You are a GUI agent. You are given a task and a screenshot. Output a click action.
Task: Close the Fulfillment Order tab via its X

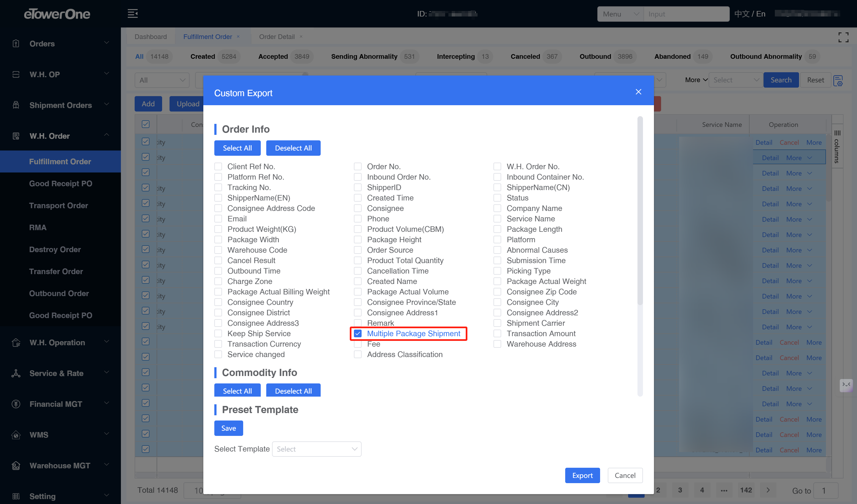click(x=238, y=36)
